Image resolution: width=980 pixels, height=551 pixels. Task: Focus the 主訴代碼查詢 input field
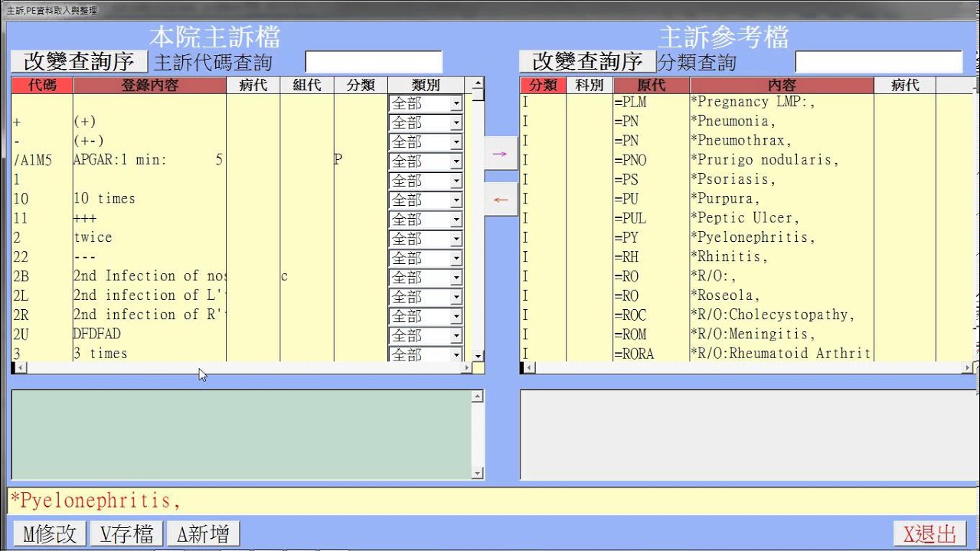[x=374, y=62]
